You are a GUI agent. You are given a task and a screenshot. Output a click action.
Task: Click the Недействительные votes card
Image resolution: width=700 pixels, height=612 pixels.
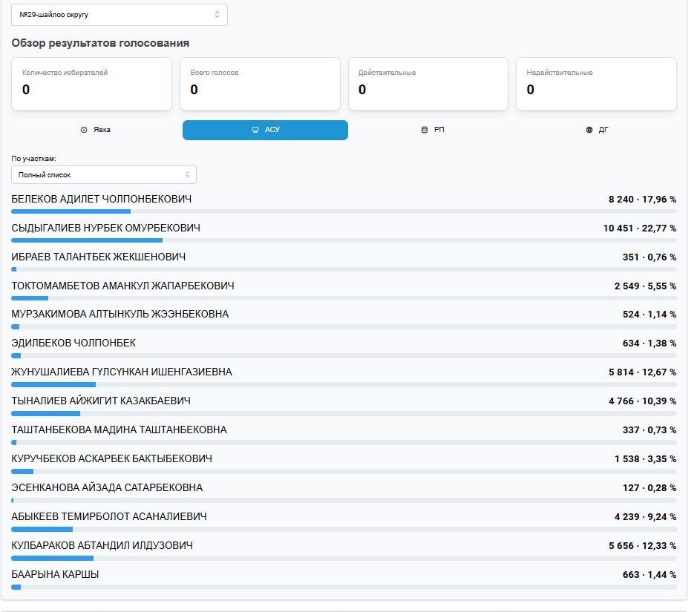596,84
